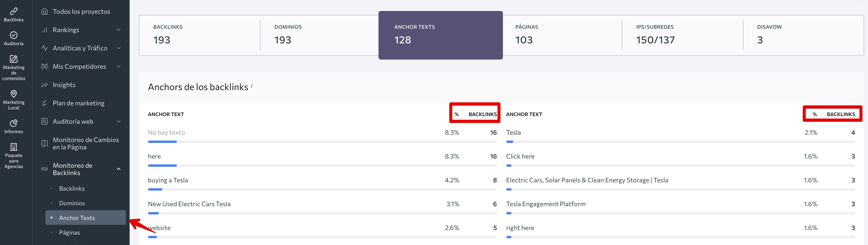Open the Anchor Texts submenu item

tap(86, 218)
